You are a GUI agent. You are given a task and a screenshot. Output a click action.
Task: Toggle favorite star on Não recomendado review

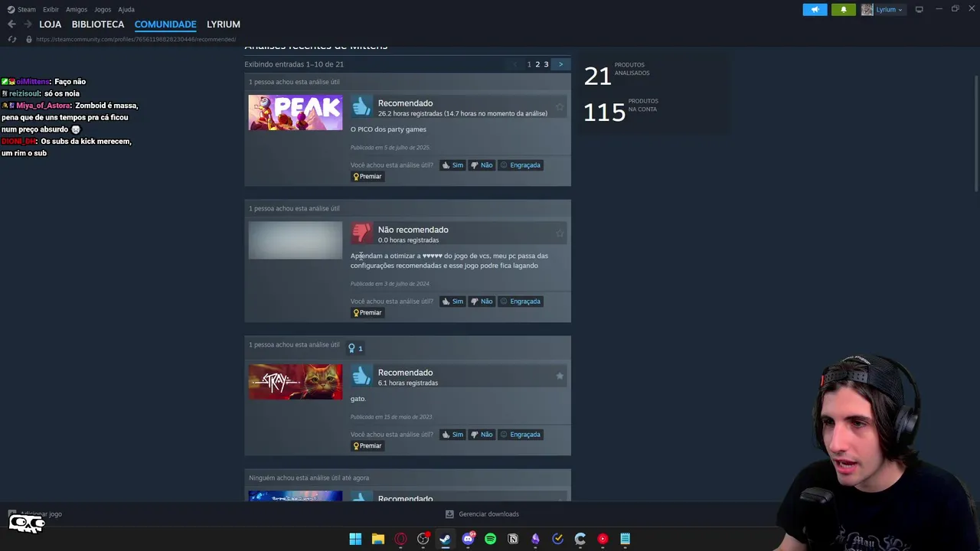coord(560,233)
